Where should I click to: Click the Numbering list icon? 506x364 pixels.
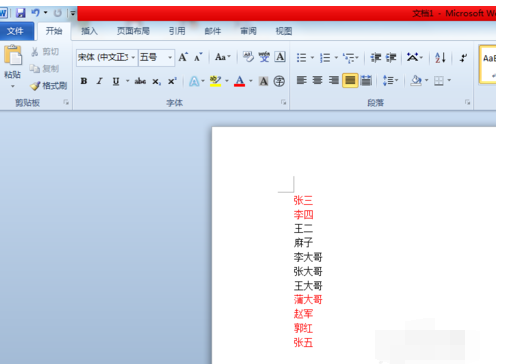click(x=325, y=58)
